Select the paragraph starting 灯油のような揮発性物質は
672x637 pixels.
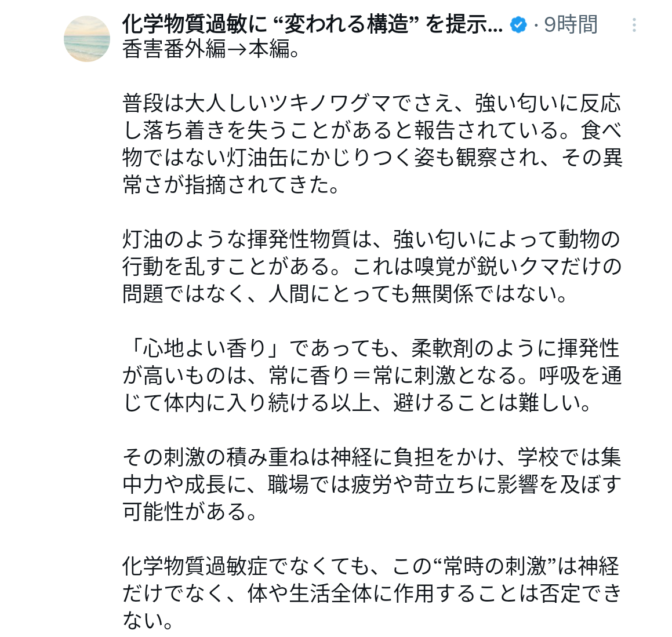click(x=372, y=267)
